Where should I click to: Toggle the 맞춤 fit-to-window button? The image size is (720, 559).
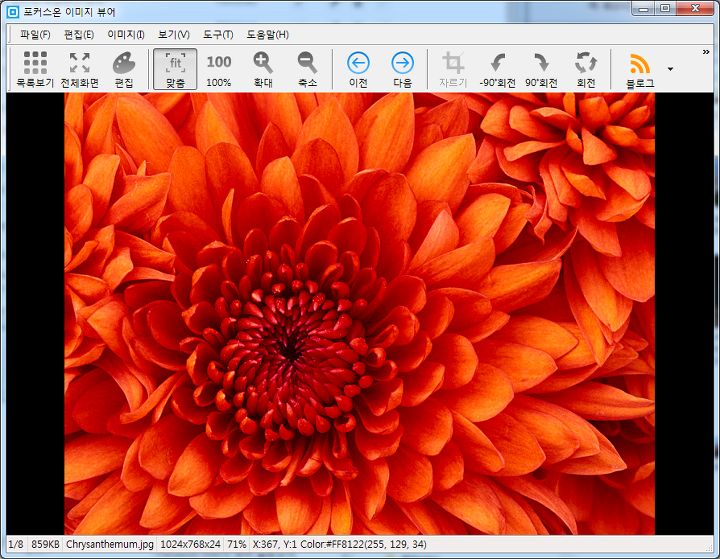tap(175, 69)
